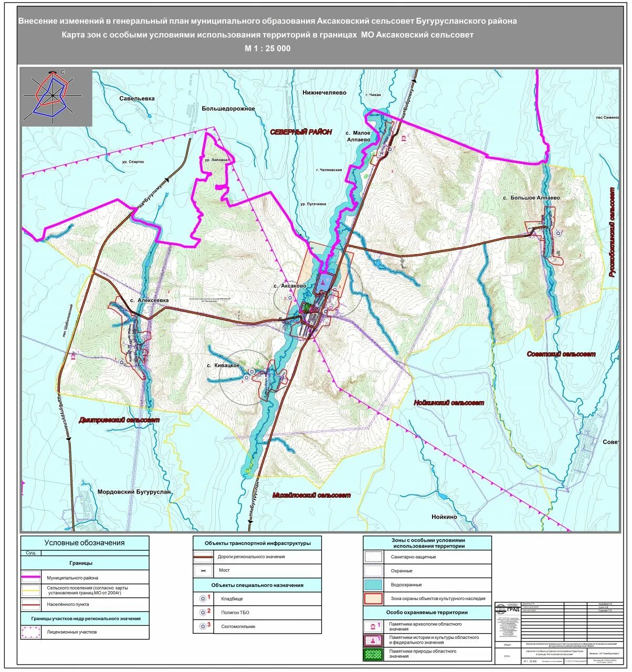Click the yellow rural settlement boundary swatch
The image size is (632, 672).
(x=30, y=591)
